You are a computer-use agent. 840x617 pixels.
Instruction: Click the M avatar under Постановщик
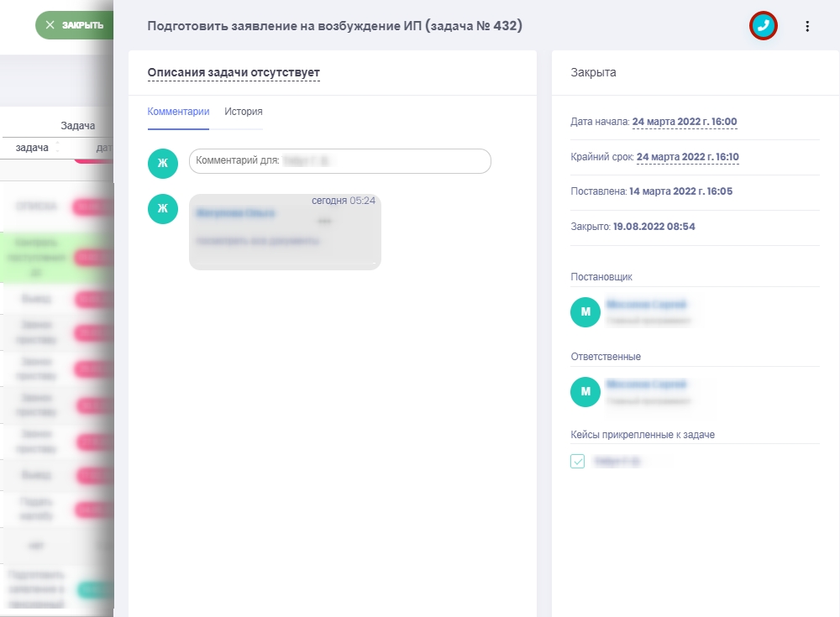point(585,312)
